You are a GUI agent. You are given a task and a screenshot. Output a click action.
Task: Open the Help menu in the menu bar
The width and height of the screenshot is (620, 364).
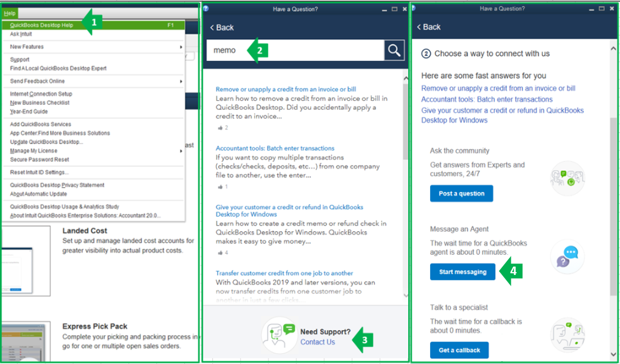(9, 13)
